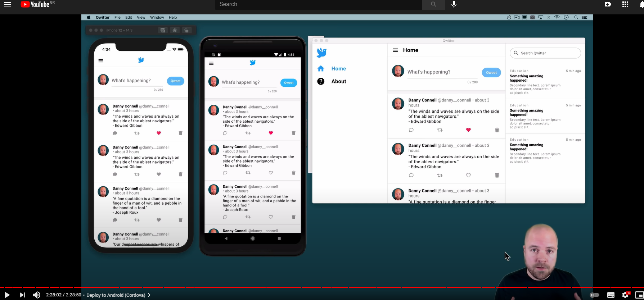644x300 pixels.
Task: Unlike the red-hearted tweet in the desktop window
Action: pos(468,130)
